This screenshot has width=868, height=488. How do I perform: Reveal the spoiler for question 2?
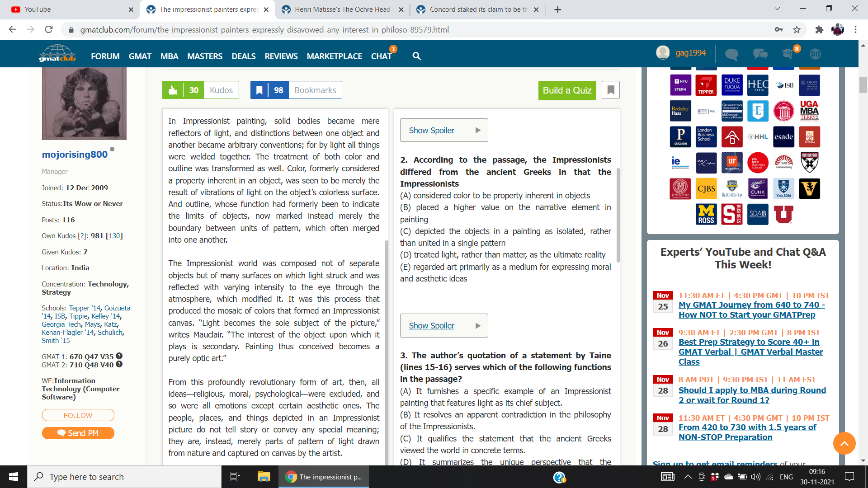click(x=431, y=130)
